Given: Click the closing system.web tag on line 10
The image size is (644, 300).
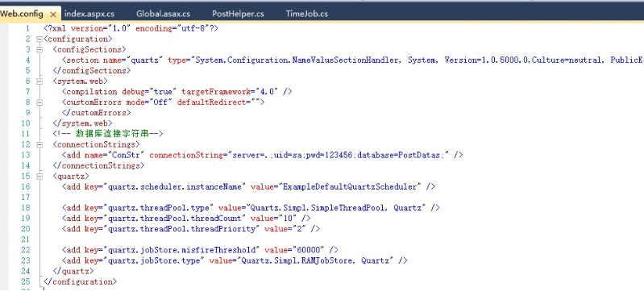Looking at the screenshot, I should [x=82, y=123].
